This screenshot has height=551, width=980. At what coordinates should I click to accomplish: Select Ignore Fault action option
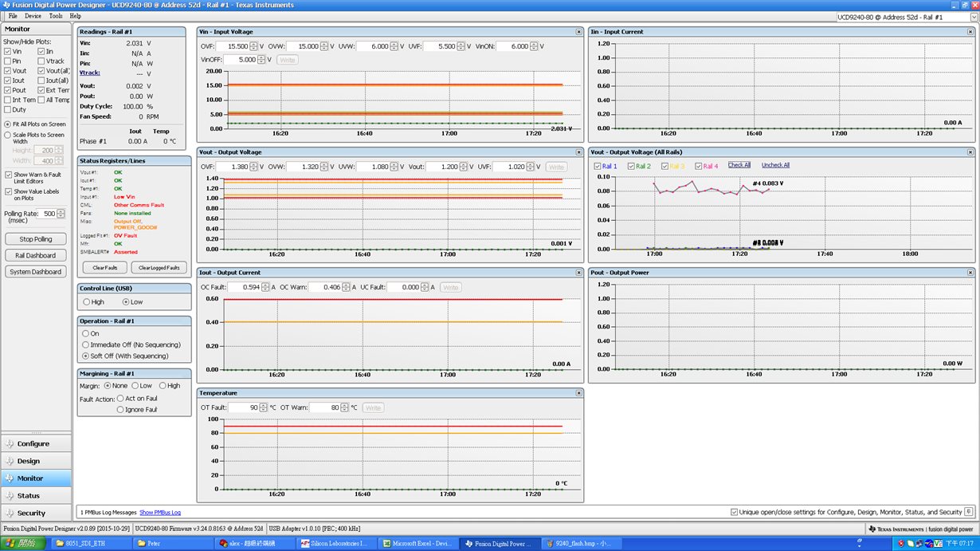point(120,410)
